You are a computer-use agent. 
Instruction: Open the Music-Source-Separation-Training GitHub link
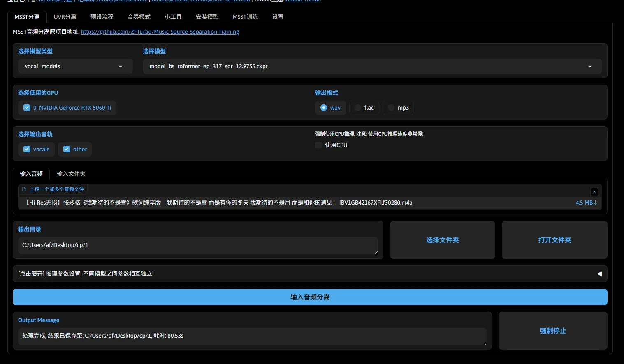click(160, 32)
